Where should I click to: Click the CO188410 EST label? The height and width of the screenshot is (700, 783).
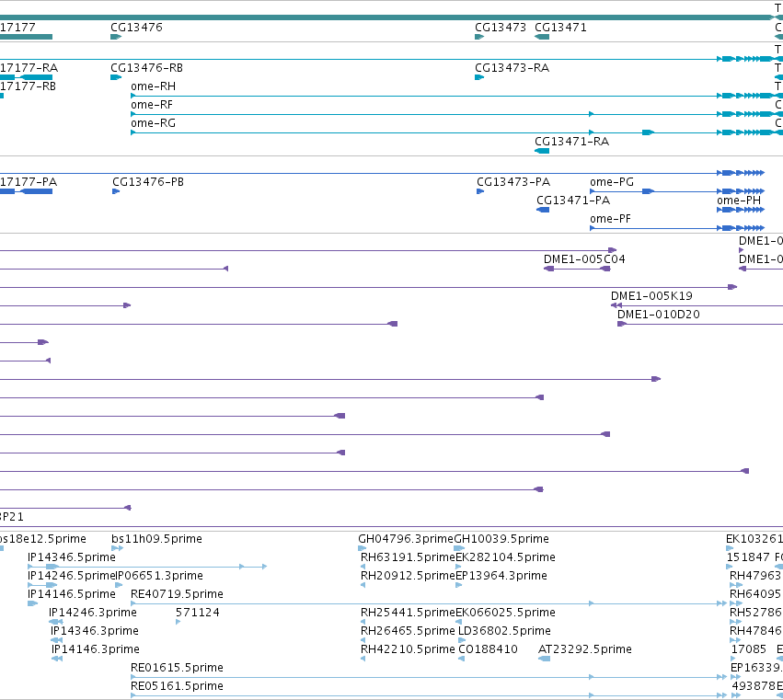(488, 649)
